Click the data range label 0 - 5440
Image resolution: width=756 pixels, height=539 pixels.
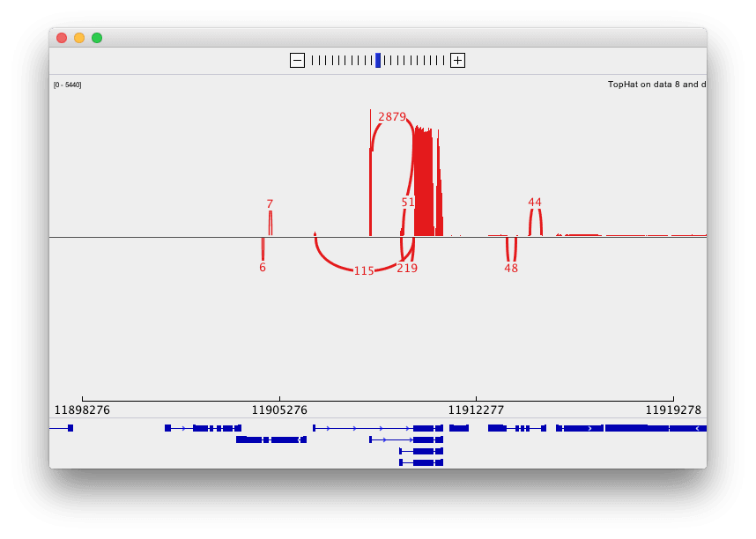click(68, 85)
